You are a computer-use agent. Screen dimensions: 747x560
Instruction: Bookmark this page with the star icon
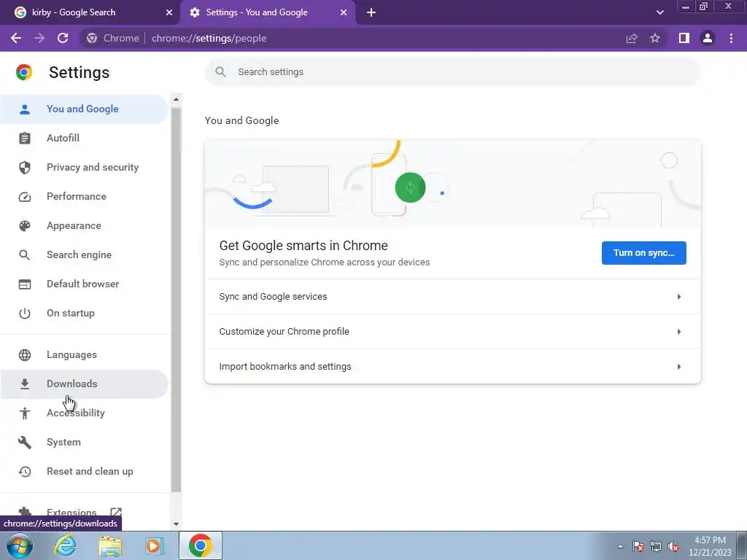[x=655, y=38]
